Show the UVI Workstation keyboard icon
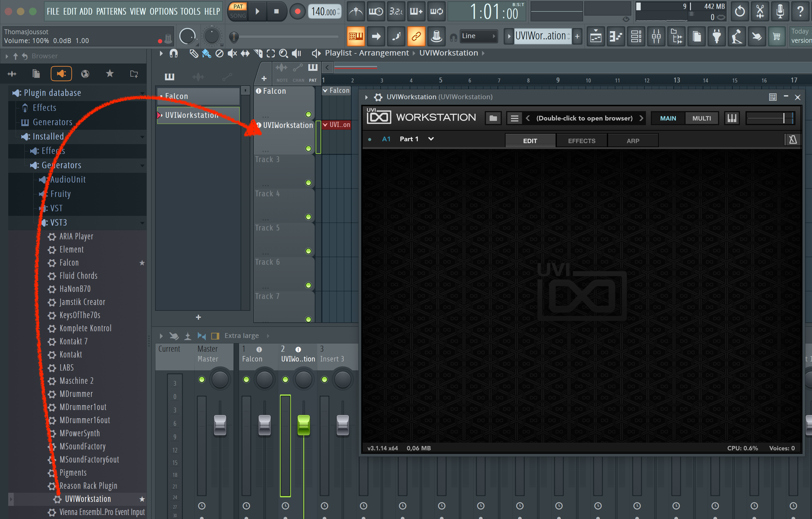The width and height of the screenshot is (812, 519). tap(732, 118)
